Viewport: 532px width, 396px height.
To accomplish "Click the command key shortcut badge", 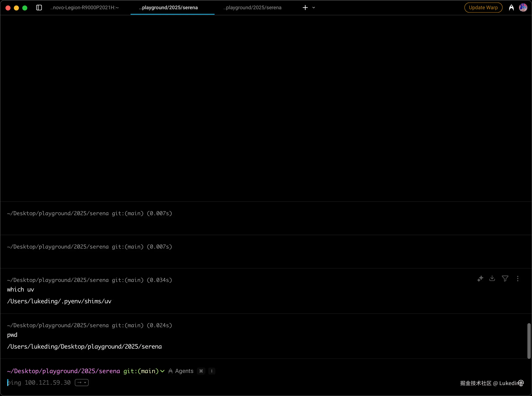I will [x=201, y=371].
